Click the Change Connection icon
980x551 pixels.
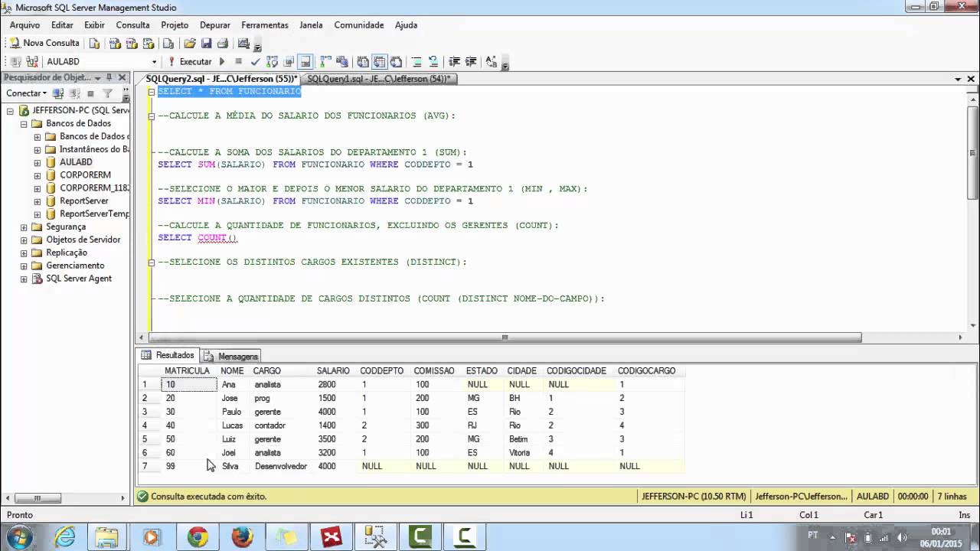[32, 61]
